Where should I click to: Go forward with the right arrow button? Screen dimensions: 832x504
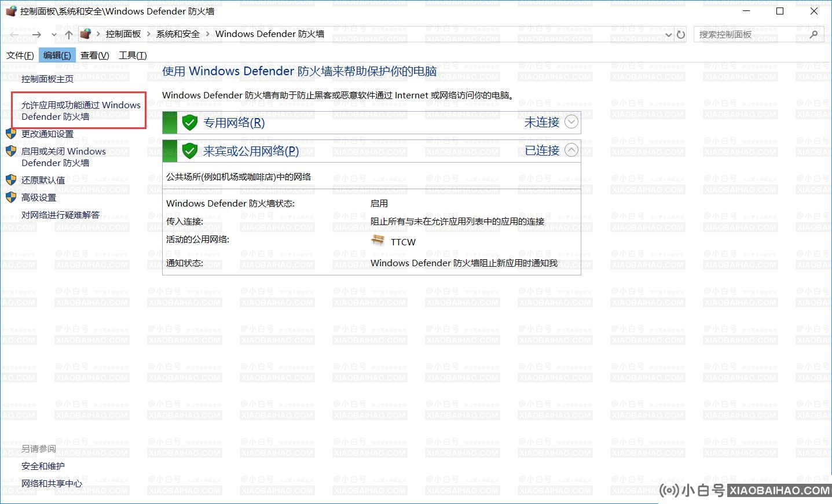36,35
